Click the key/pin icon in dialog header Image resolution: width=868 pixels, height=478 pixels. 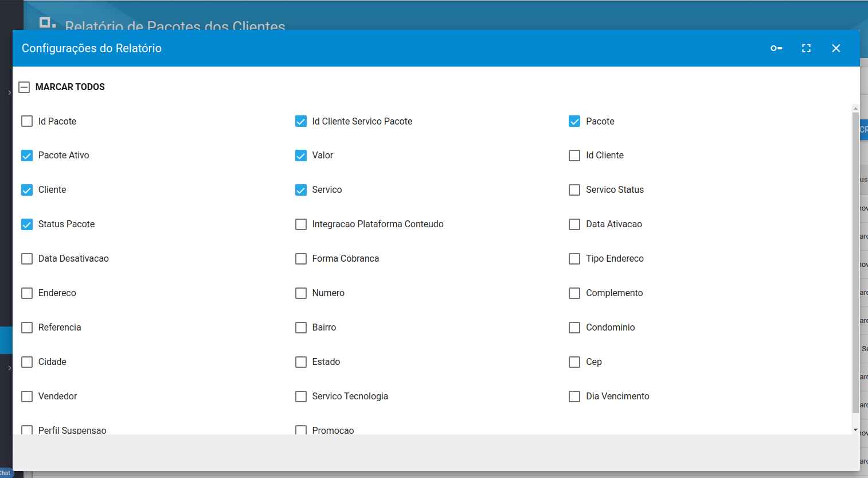[776, 48]
